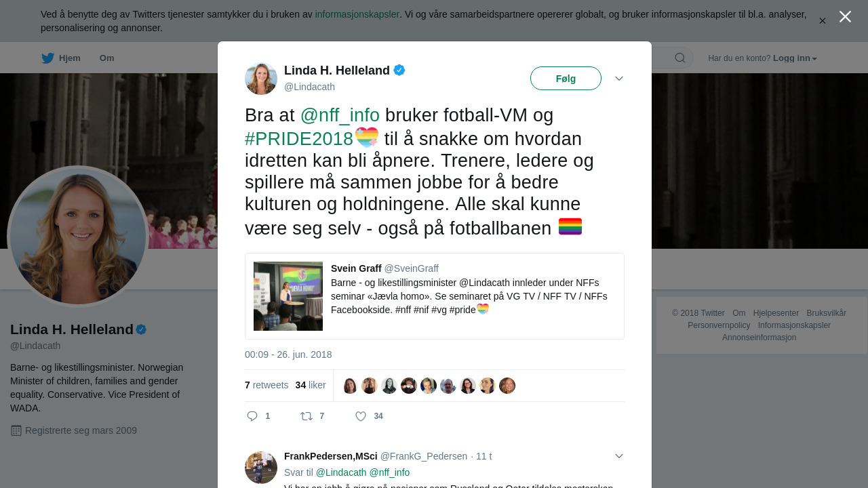Open the informasjonskapsler link in banner
Screen dimensions: 868x488
(357, 14)
